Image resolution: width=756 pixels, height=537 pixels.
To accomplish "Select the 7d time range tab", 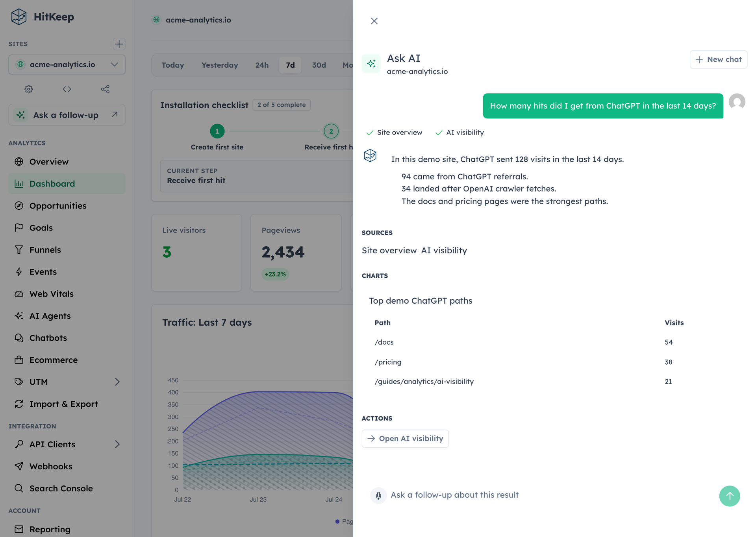I will pos(291,65).
